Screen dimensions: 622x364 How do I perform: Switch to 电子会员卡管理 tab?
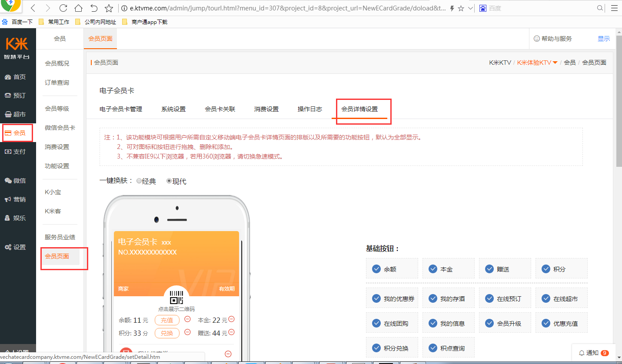tap(121, 109)
